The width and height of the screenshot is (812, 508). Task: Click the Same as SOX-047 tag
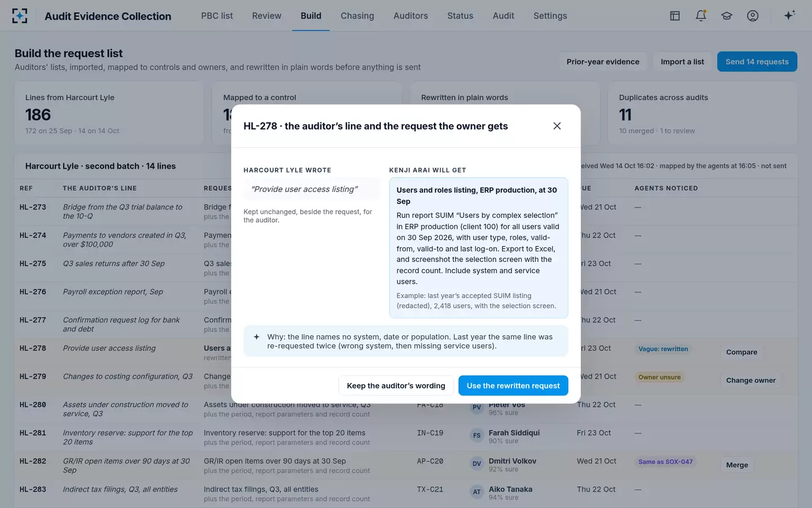tap(665, 462)
